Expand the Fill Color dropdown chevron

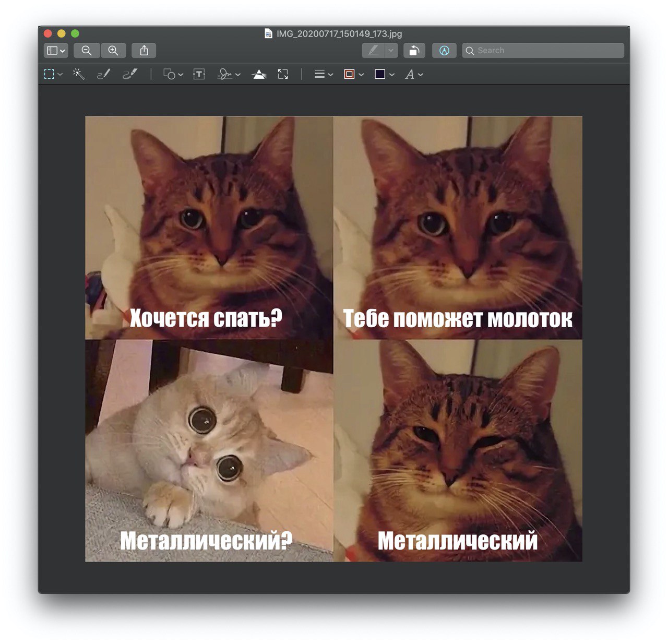pos(392,75)
